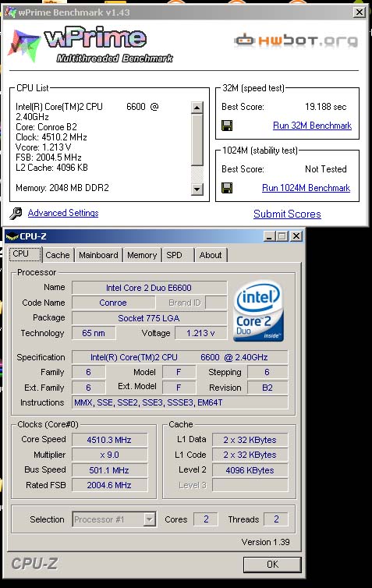Open the Submit Scores link
The width and height of the screenshot is (372, 588).
tap(287, 214)
